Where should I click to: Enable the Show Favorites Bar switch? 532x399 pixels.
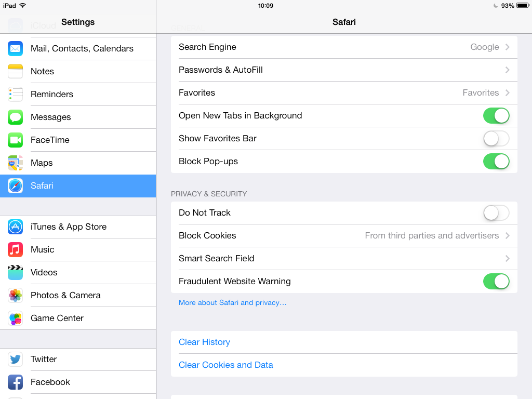click(496, 138)
